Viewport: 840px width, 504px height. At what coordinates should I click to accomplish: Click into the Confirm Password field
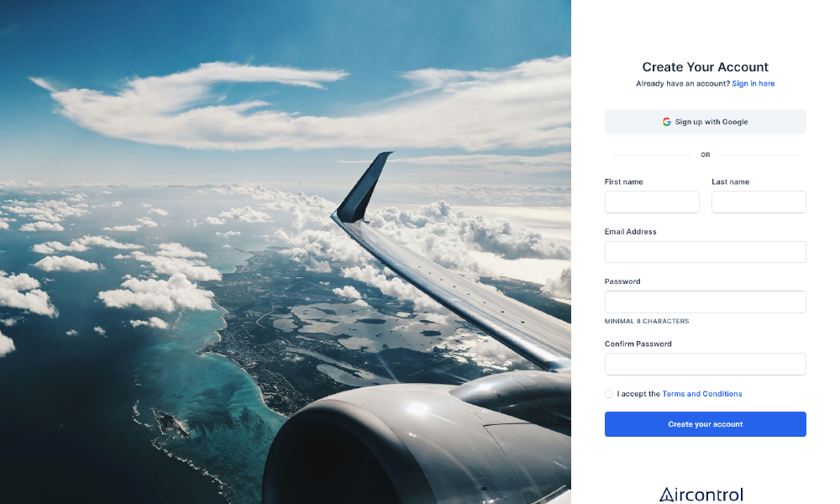tap(705, 365)
